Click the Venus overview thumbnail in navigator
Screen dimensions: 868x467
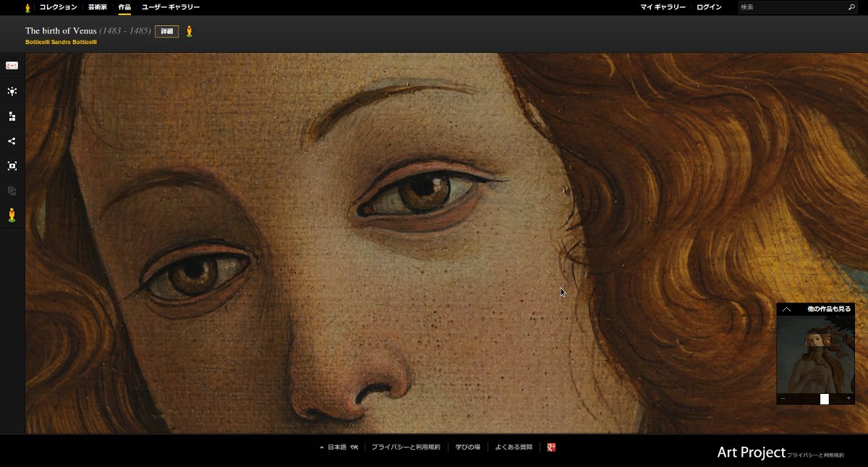815,354
